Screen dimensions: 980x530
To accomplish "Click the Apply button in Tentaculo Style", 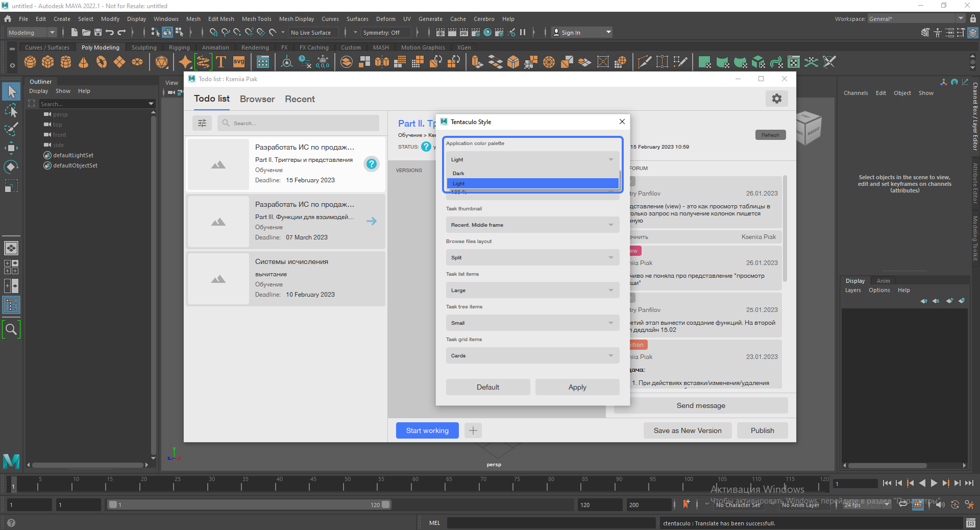I will (x=577, y=387).
